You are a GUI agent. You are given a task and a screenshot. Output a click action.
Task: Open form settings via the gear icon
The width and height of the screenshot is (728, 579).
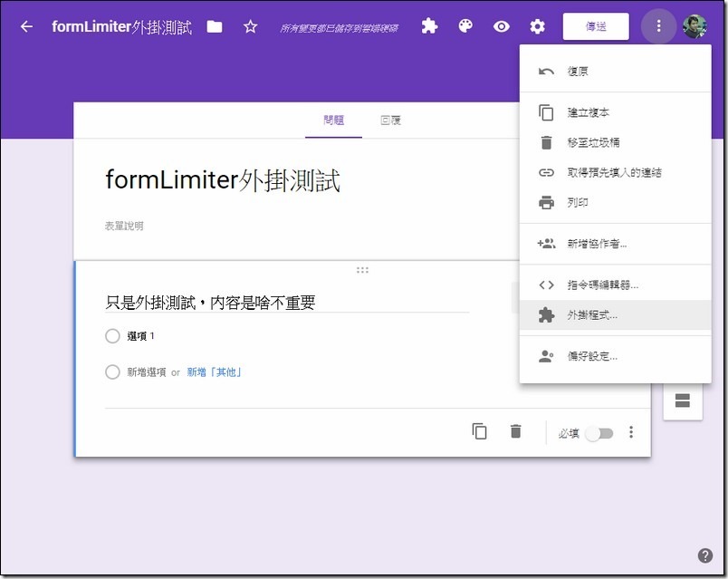click(x=537, y=26)
